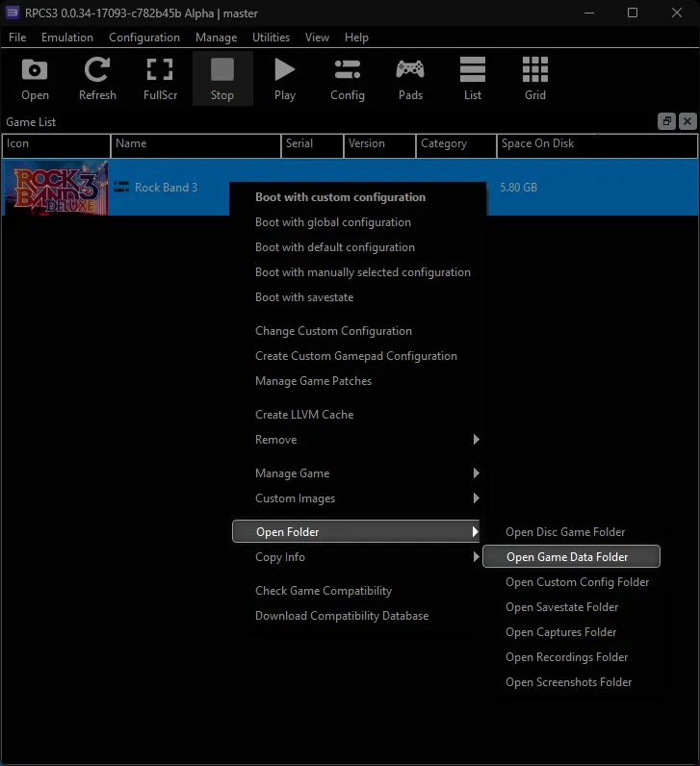
Task: Select Boot with default configuration
Action: pyautogui.click(x=357, y=247)
